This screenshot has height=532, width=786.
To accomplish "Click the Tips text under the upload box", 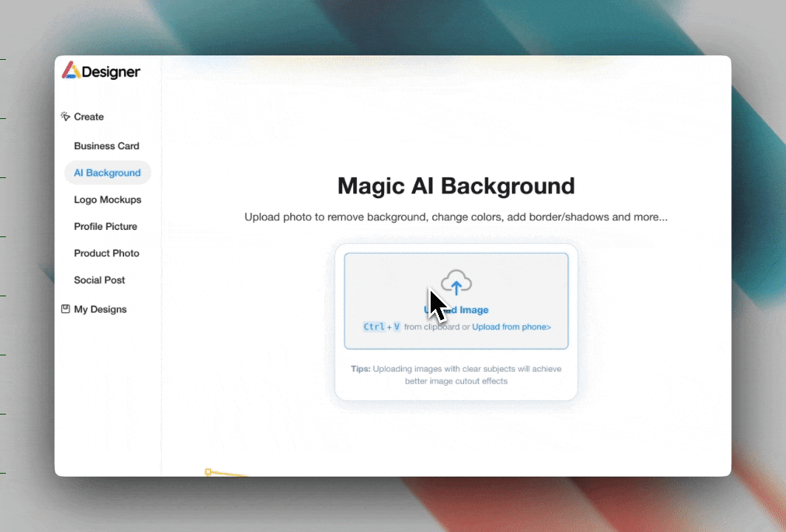I will 456,375.
